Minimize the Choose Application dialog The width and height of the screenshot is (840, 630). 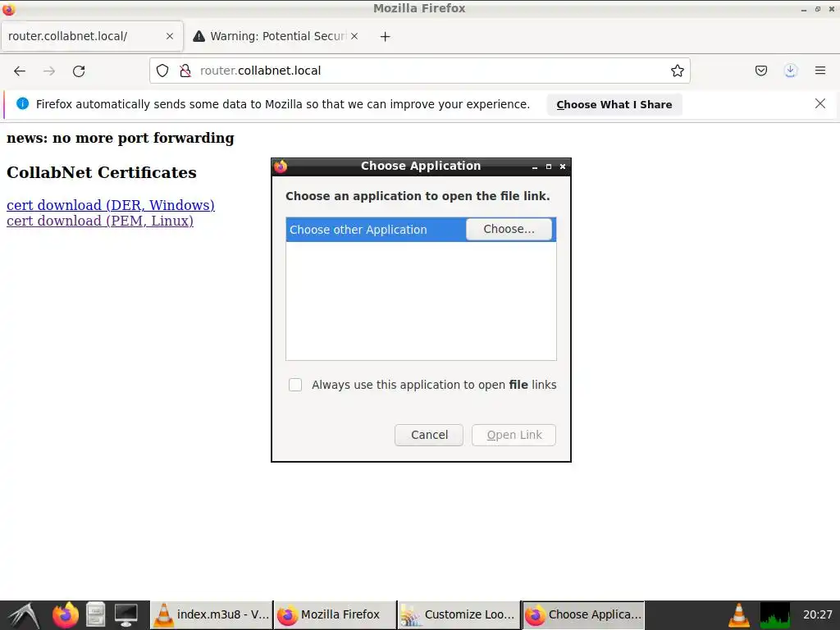click(535, 167)
